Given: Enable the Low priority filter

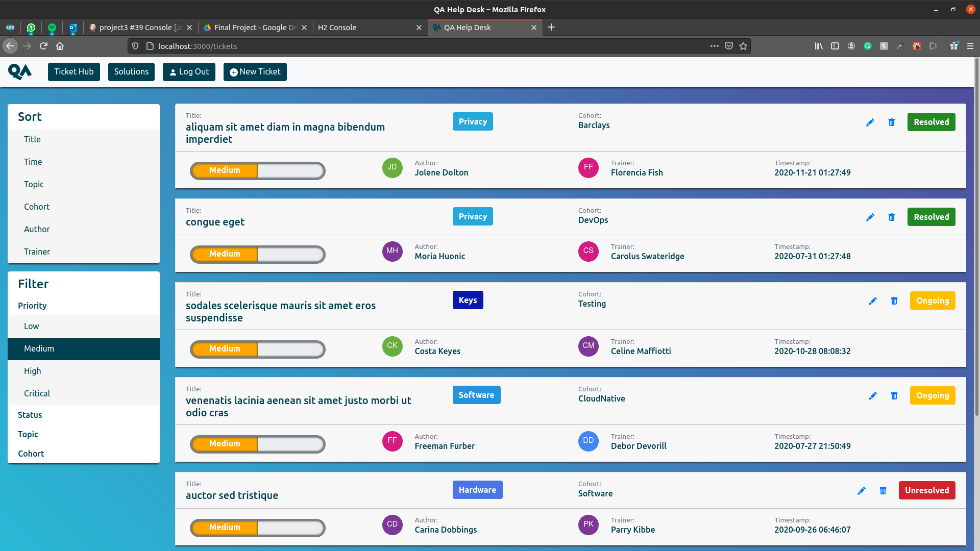Looking at the screenshot, I should tap(31, 326).
